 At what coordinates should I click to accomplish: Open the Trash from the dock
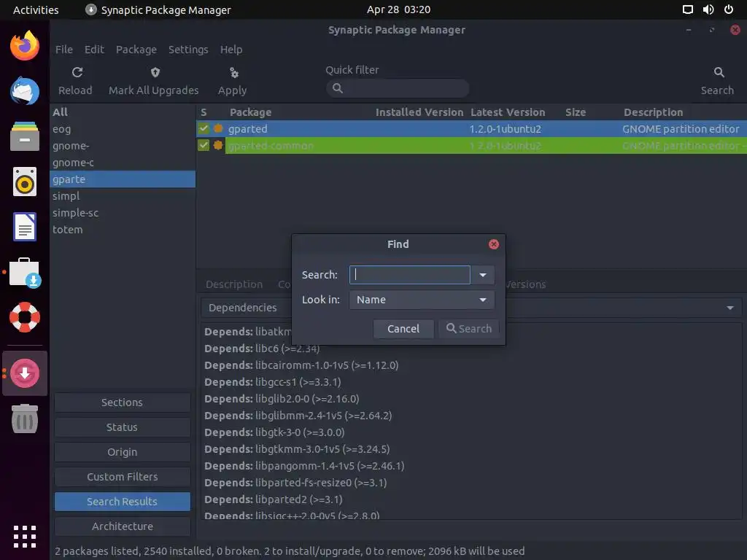click(x=25, y=419)
